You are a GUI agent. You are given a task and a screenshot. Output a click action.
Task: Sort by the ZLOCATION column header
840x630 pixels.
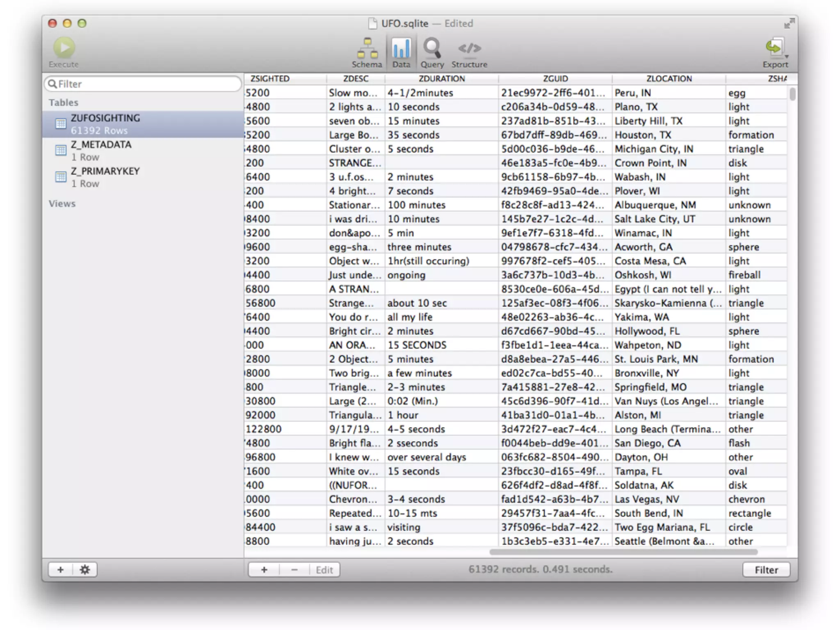[x=669, y=79]
